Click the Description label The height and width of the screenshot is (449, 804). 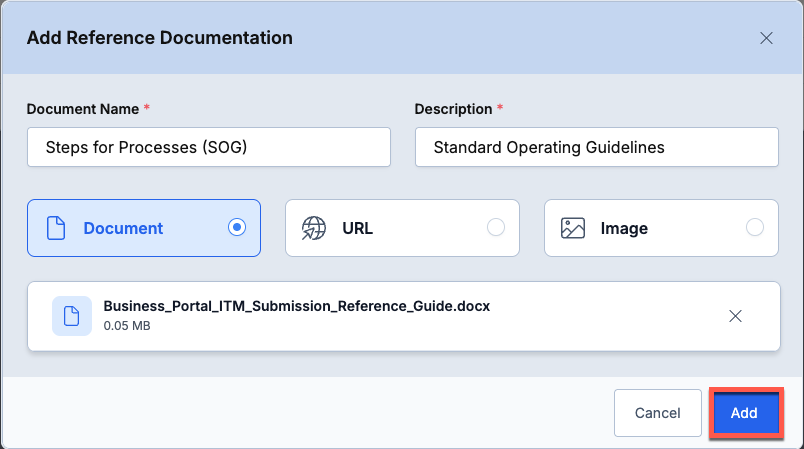(453, 109)
